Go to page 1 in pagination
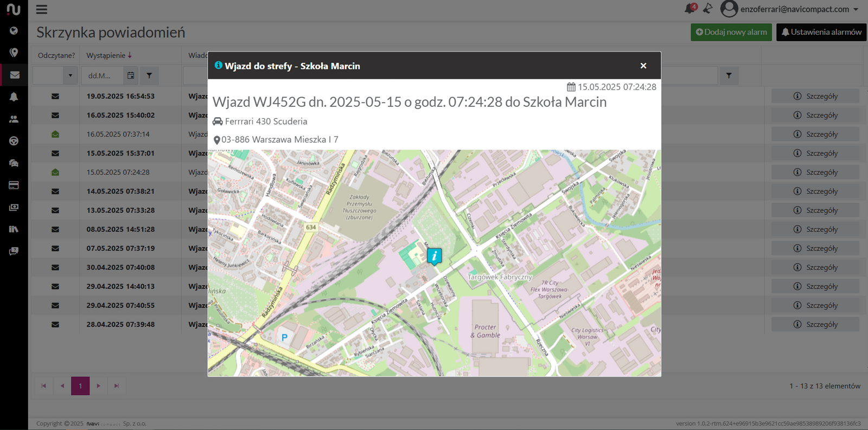The image size is (868, 430). pyautogui.click(x=80, y=386)
